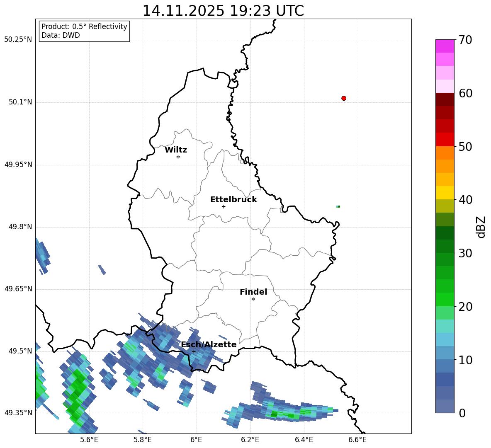Click the 5.6°E longitude label
Viewport: 491px width, 448px height.
[89, 440]
